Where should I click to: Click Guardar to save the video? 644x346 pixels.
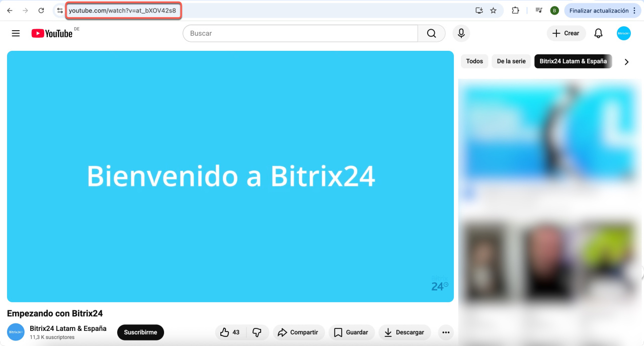[351, 332]
